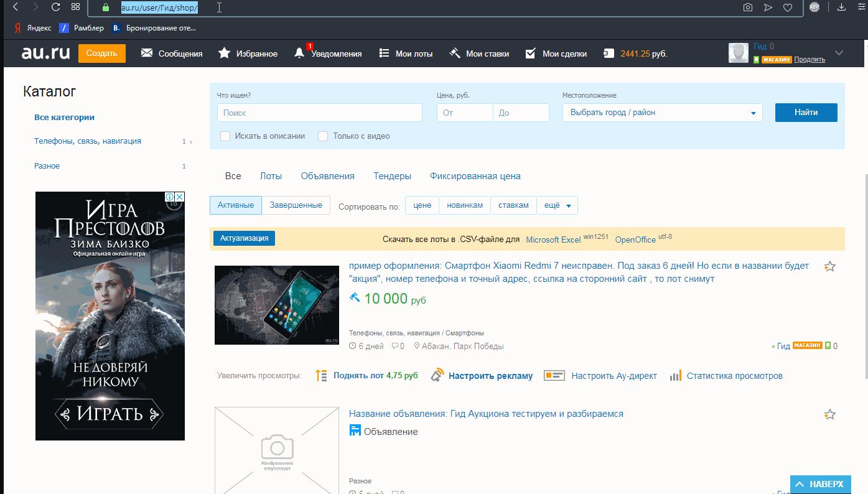This screenshot has width=868, height=494.
Task: Sort by ставкам
Action: (513, 205)
